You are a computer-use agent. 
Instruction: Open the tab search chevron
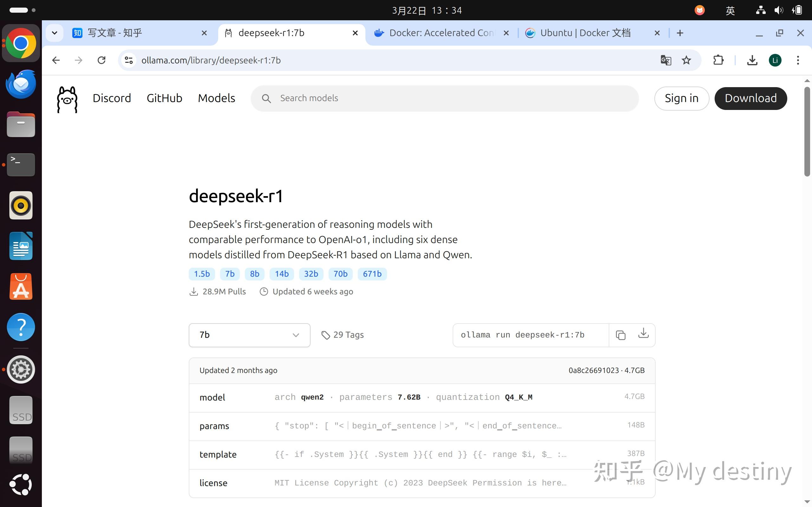[54, 33]
